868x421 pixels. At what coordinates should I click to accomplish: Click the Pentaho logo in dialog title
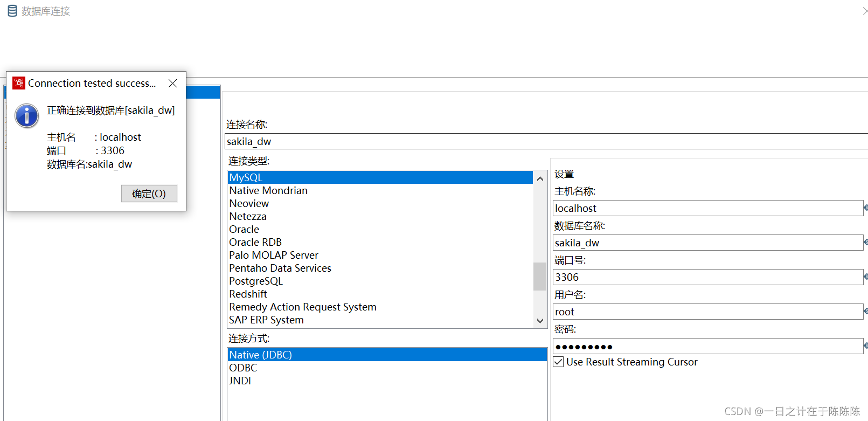(19, 83)
